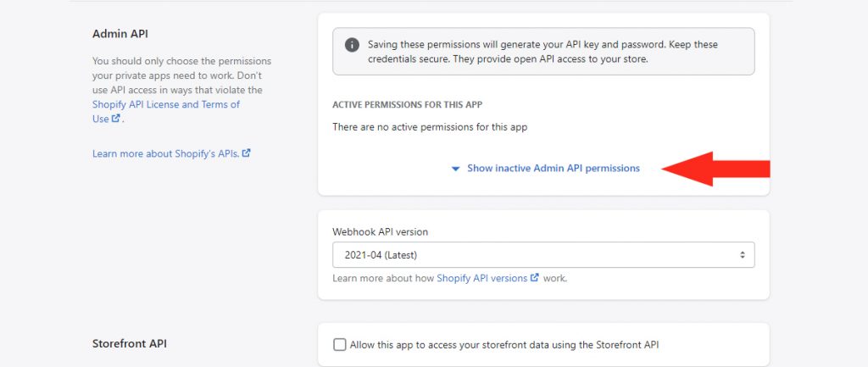Click the Webhook API version field label

pos(381,232)
